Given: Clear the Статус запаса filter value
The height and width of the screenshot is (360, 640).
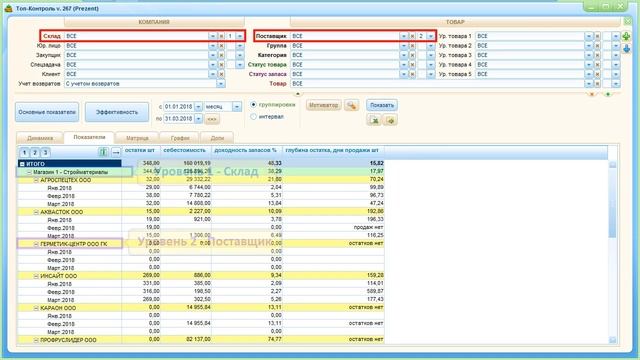Looking at the screenshot, I should coord(412,74).
